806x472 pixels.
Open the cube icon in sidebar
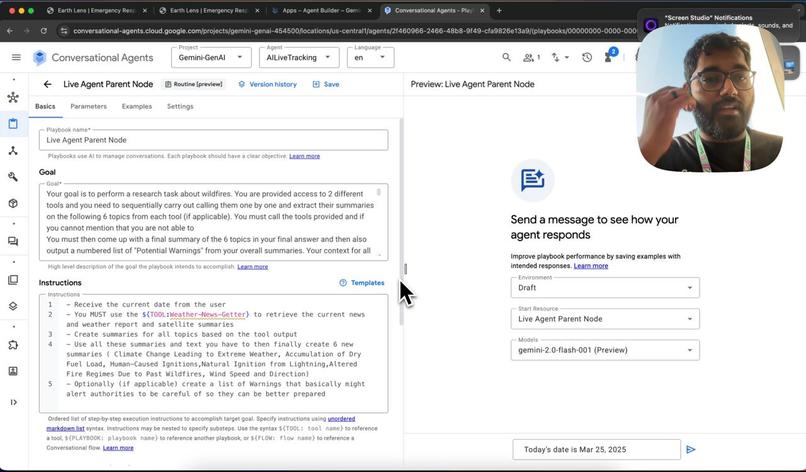click(13, 203)
